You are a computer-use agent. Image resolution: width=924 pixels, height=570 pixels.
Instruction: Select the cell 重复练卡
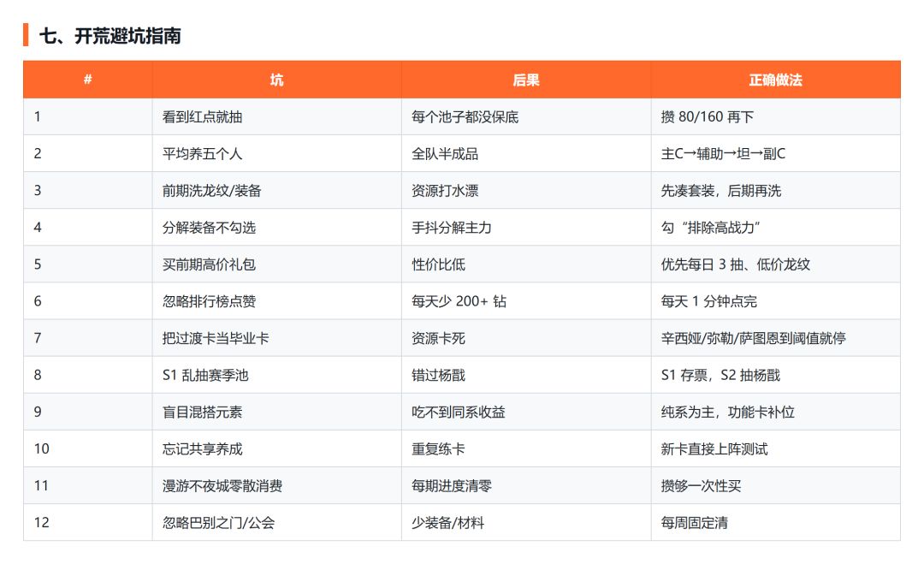(x=526, y=448)
